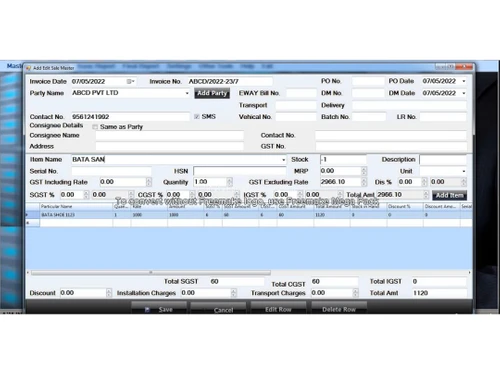The width and height of the screenshot is (500, 375).
Task: Click the Stock field
Action: (x=343, y=159)
